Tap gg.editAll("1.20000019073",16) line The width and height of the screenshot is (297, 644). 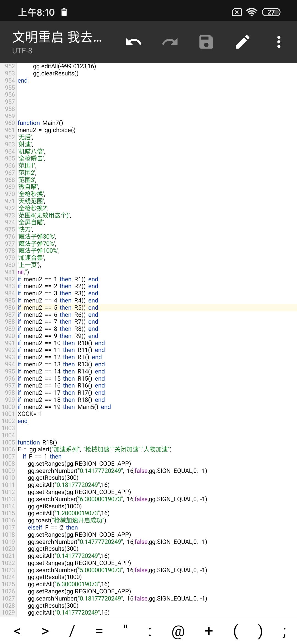coord(68,513)
